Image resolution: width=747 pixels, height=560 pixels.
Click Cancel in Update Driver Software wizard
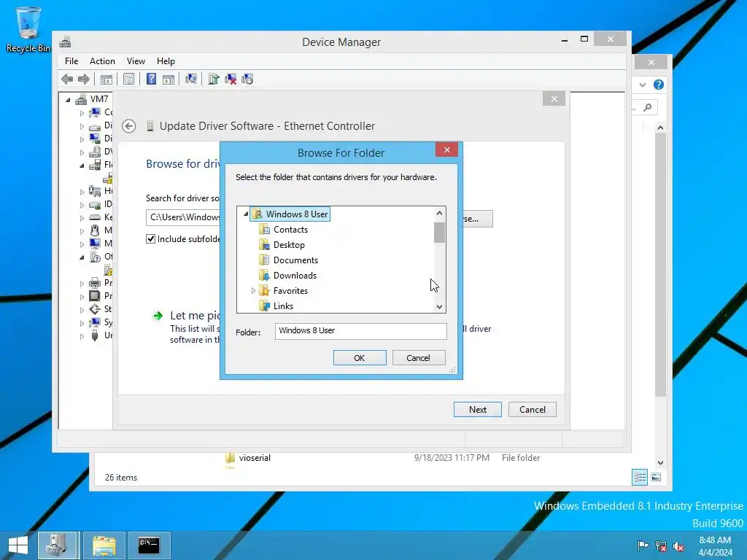point(532,410)
